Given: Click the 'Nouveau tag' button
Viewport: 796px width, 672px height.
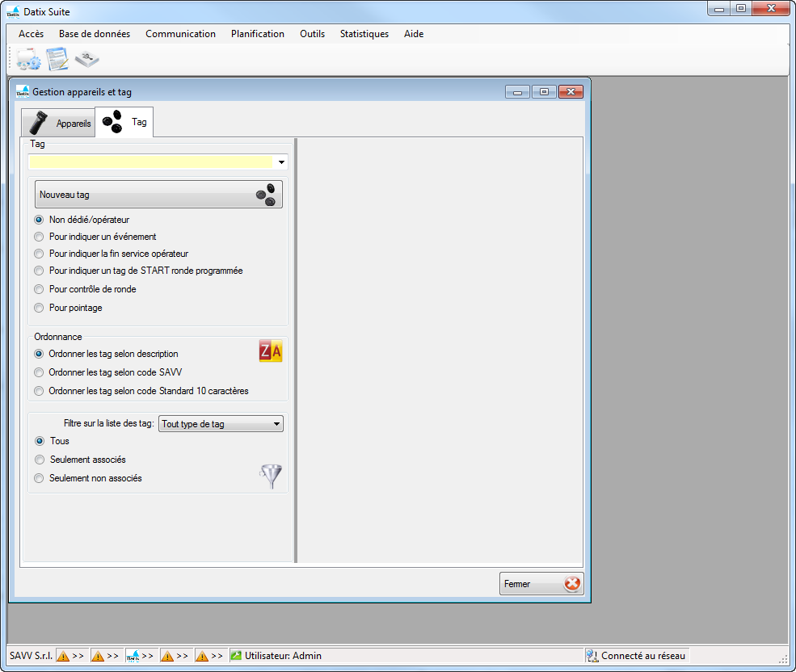Looking at the screenshot, I should click(158, 195).
